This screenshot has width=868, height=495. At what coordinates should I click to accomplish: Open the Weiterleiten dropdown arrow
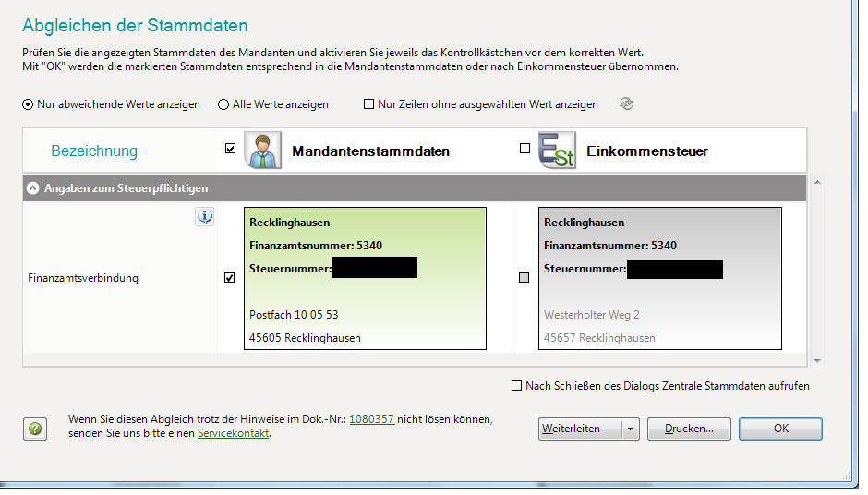coord(630,429)
